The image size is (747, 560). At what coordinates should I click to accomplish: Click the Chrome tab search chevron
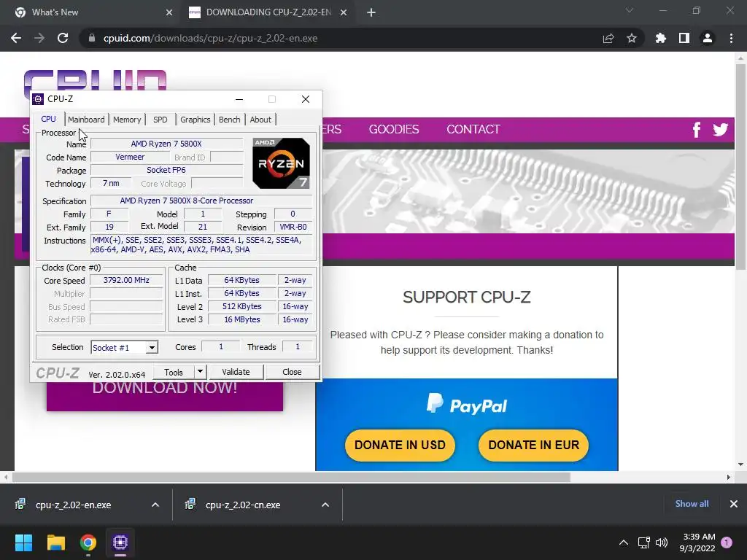pos(630,10)
